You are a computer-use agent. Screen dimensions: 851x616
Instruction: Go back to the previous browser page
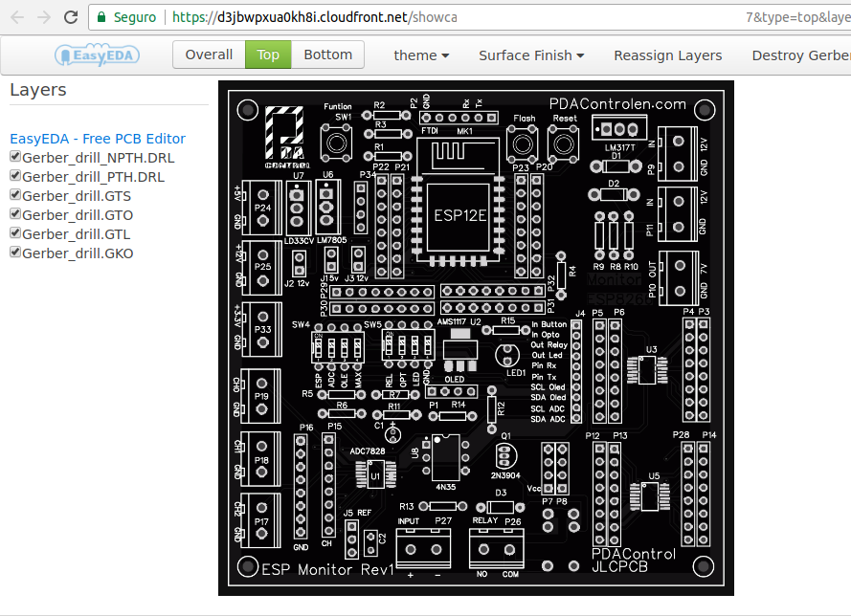(17, 17)
